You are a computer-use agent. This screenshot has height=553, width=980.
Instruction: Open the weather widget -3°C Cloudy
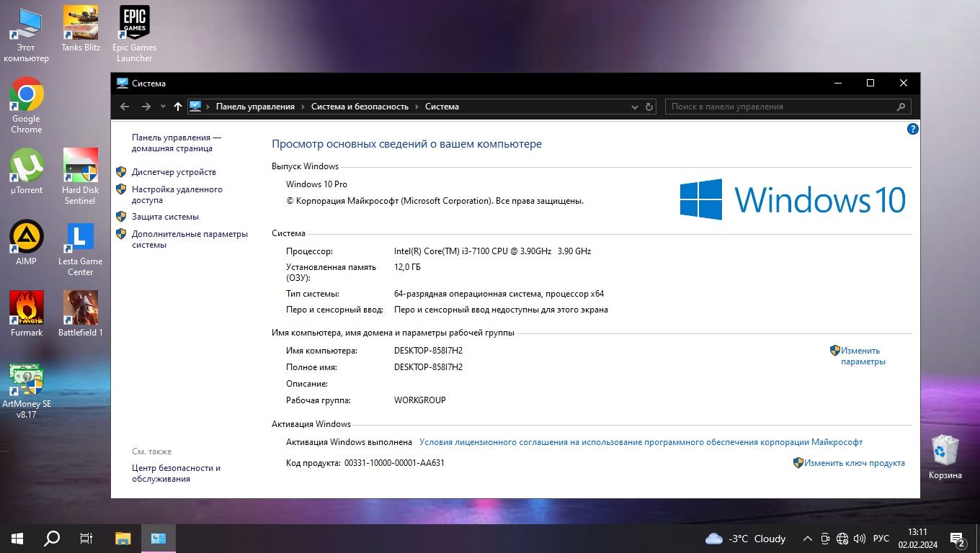[746, 539]
